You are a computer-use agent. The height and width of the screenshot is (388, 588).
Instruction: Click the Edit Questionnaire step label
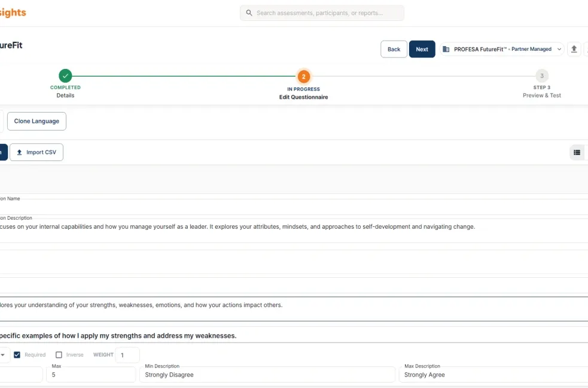point(303,97)
